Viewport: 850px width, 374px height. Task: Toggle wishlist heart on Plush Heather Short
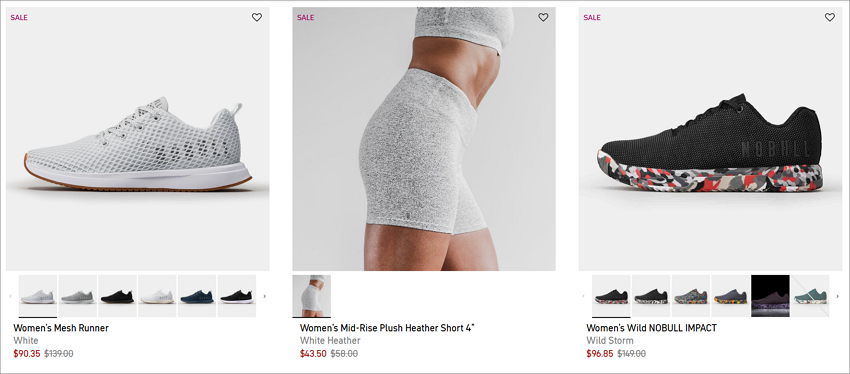[543, 17]
